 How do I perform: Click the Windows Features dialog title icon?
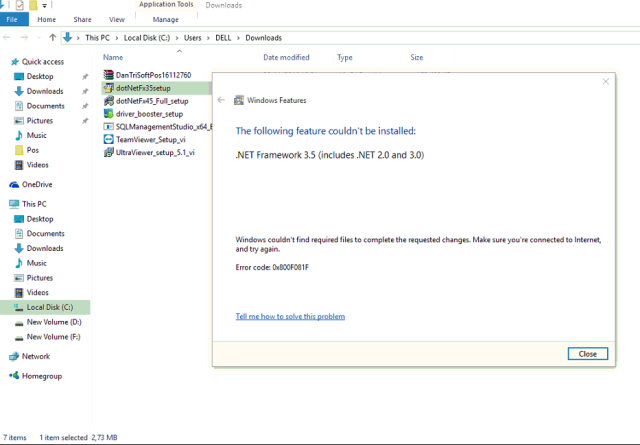[239, 100]
